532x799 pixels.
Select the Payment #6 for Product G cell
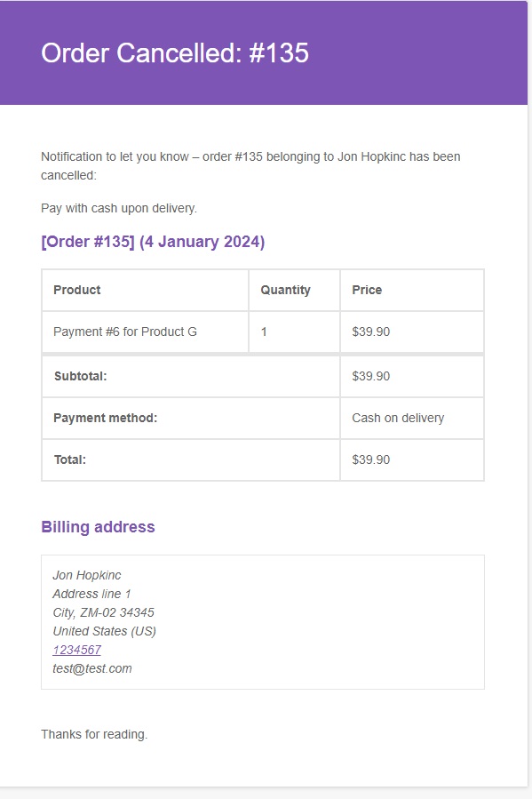(x=145, y=332)
